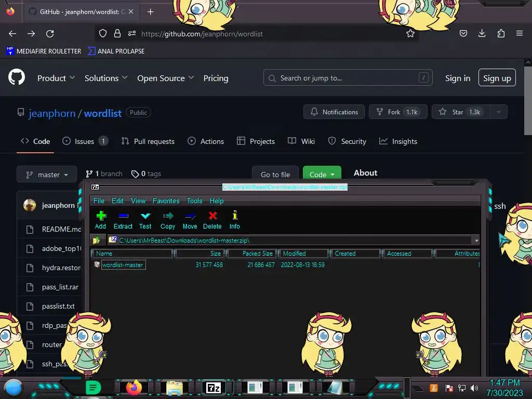The height and width of the screenshot is (399, 532).
Task: Click the site padlock security icon
Action: point(117,33)
